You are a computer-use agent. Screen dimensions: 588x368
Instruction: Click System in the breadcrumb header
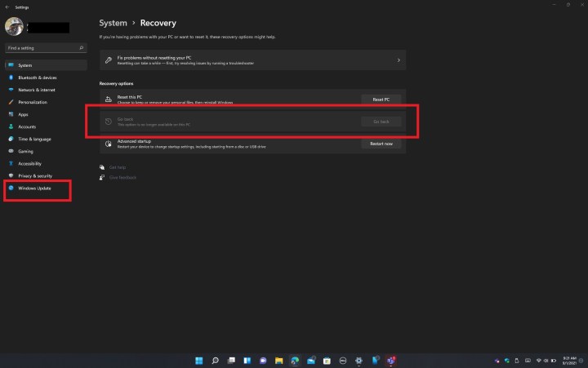coord(113,23)
